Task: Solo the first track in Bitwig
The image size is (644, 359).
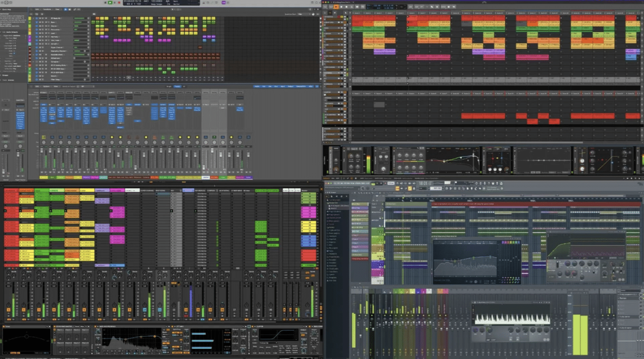Action: tap(342, 18)
